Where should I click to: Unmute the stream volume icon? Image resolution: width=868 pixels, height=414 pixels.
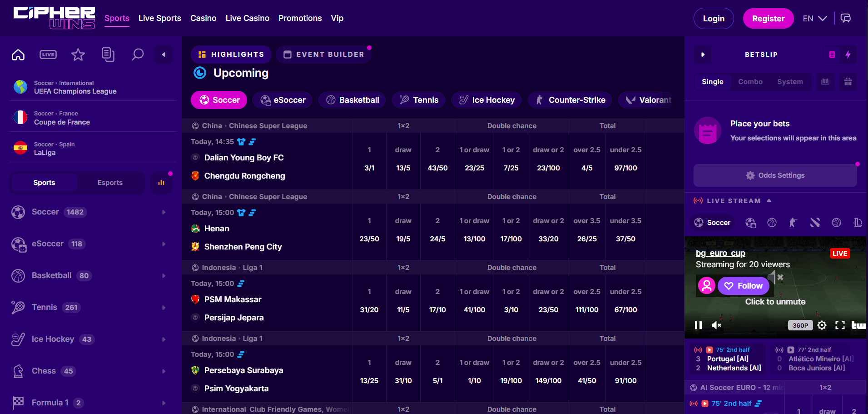[716, 325]
